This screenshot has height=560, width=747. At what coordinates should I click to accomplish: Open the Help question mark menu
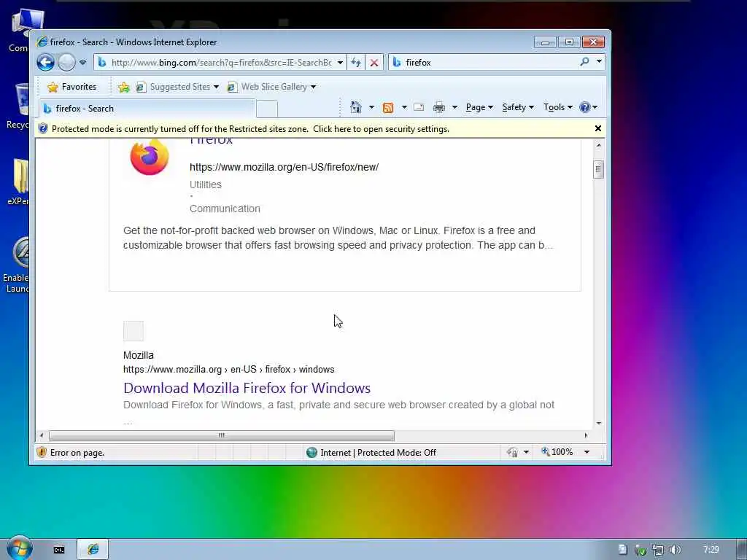click(589, 107)
